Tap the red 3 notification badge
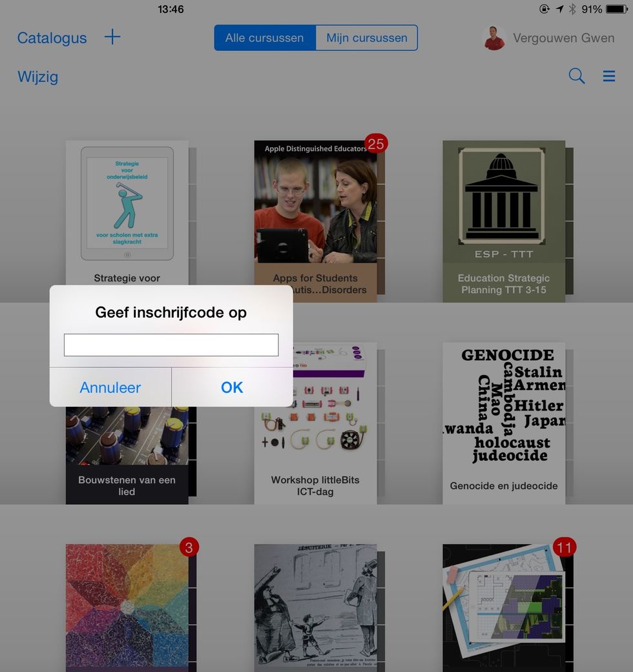633x672 pixels. coord(189,547)
